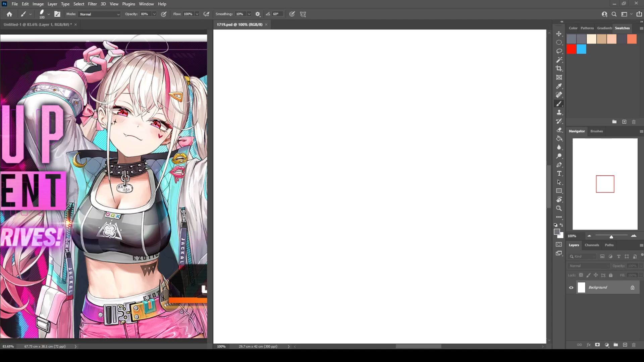Select the Healing Brush tool

point(559,95)
